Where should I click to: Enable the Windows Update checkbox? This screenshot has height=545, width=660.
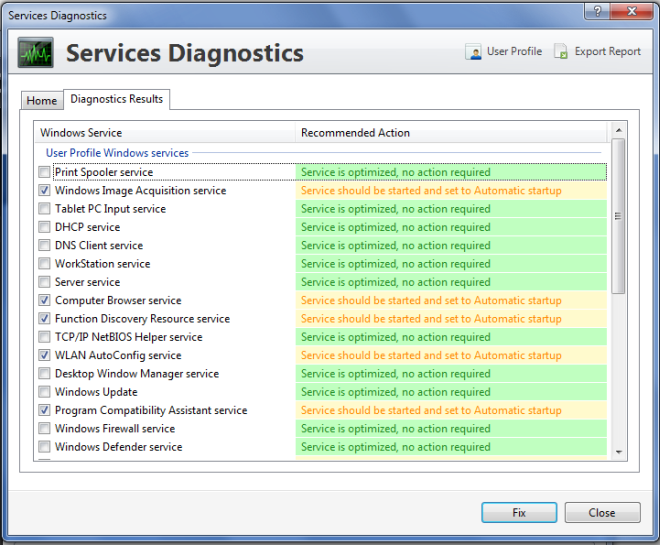(x=44, y=392)
